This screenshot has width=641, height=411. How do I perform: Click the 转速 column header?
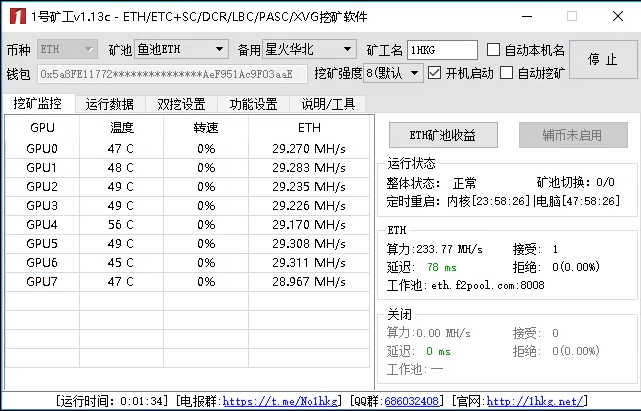click(x=206, y=128)
